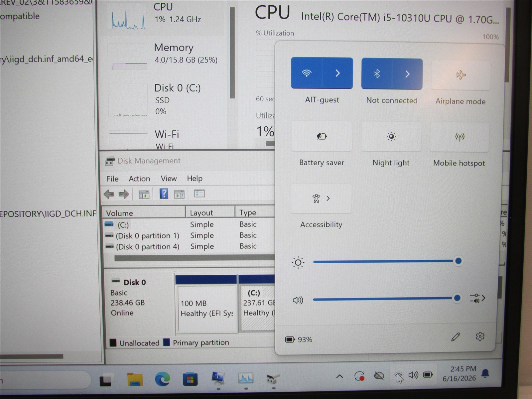Open all settings via gear icon
Screen dimensions: 532x399
(480, 336)
